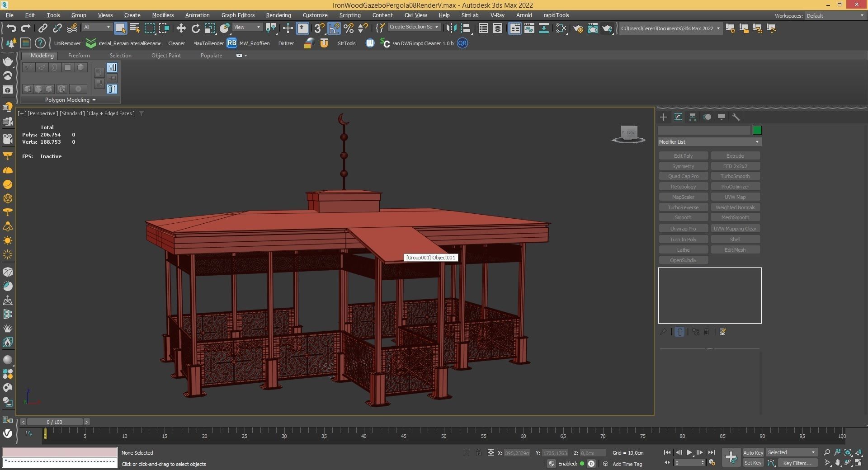Toggle Selection Lock padlock icon
This screenshot has height=470, width=868.
tap(478, 452)
